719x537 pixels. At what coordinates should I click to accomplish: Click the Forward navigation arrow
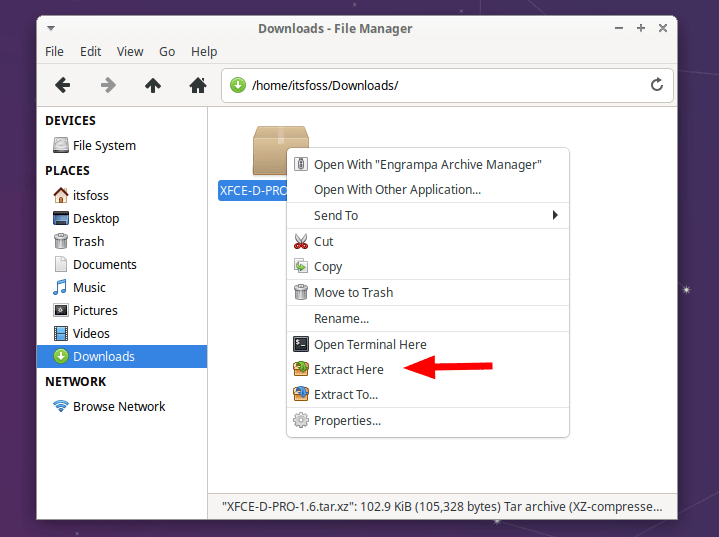pos(108,85)
